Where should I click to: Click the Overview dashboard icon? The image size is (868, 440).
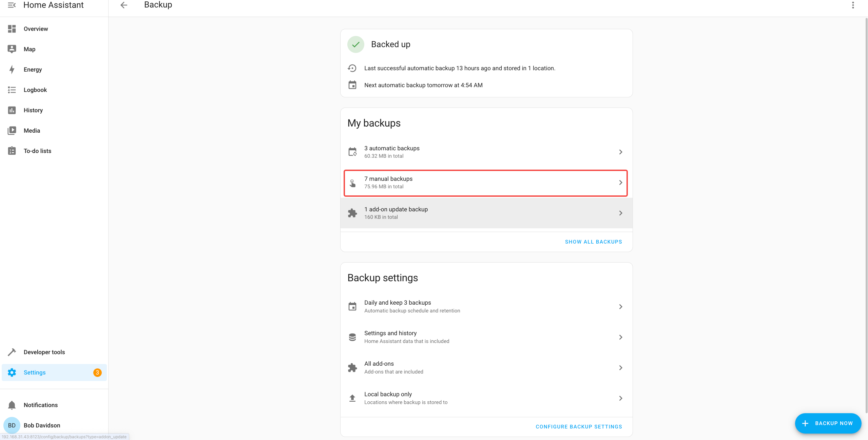pyautogui.click(x=12, y=29)
